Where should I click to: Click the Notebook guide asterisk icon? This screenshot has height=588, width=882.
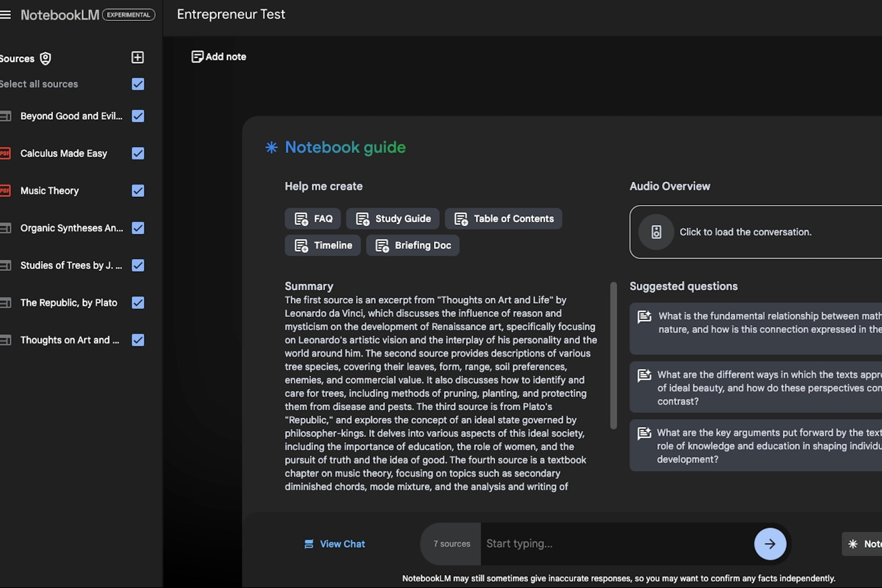coord(271,147)
